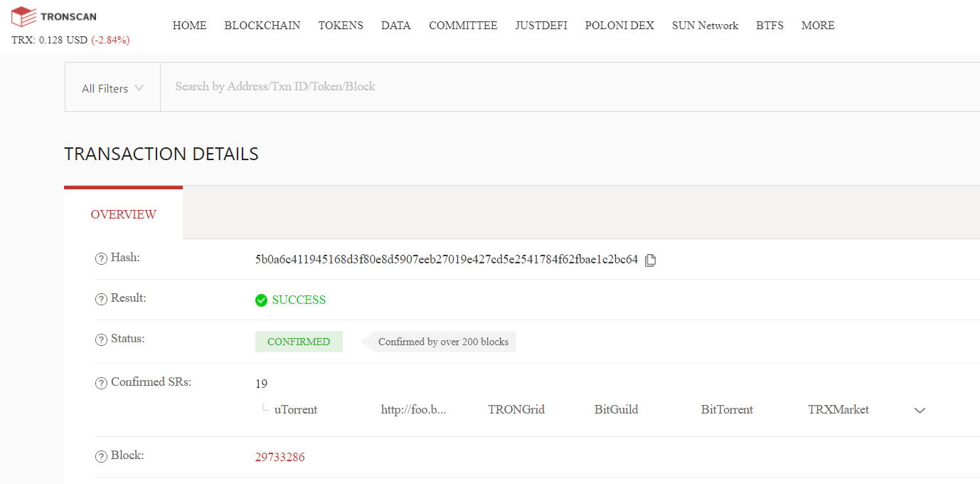
Task: Expand the full Confirmed SRs list
Action: pyautogui.click(x=920, y=410)
